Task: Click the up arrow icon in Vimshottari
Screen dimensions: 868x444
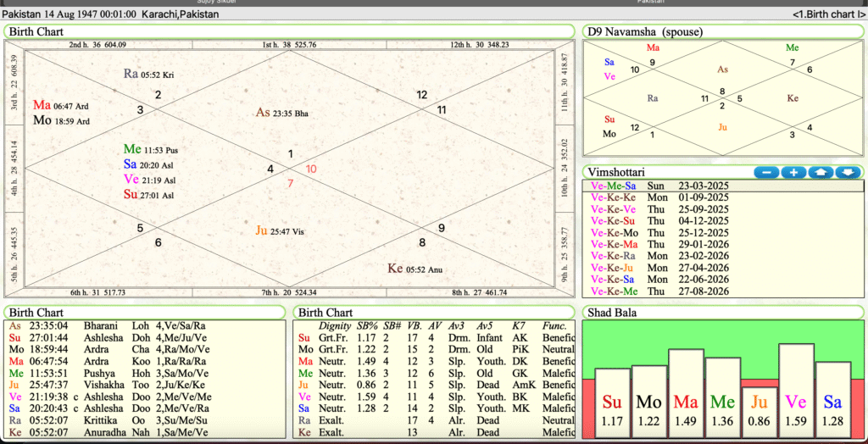Action: point(821,172)
